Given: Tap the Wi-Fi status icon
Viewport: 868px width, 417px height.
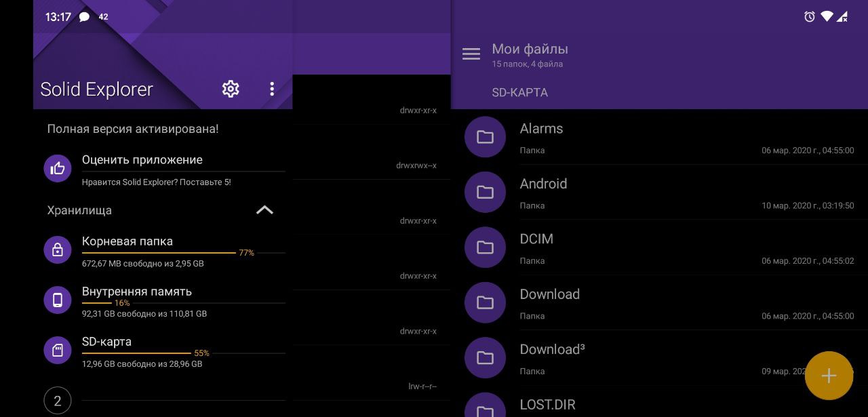Looking at the screenshot, I should [x=827, y=17].
